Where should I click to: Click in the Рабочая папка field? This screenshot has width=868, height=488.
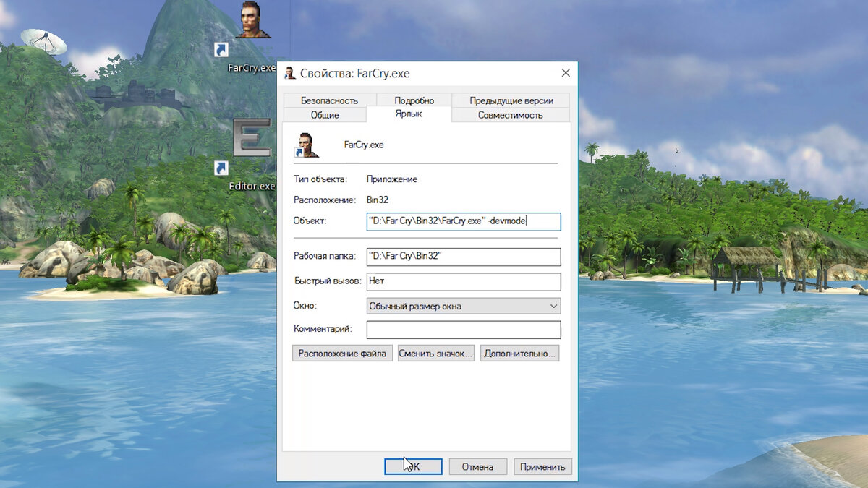464,257
